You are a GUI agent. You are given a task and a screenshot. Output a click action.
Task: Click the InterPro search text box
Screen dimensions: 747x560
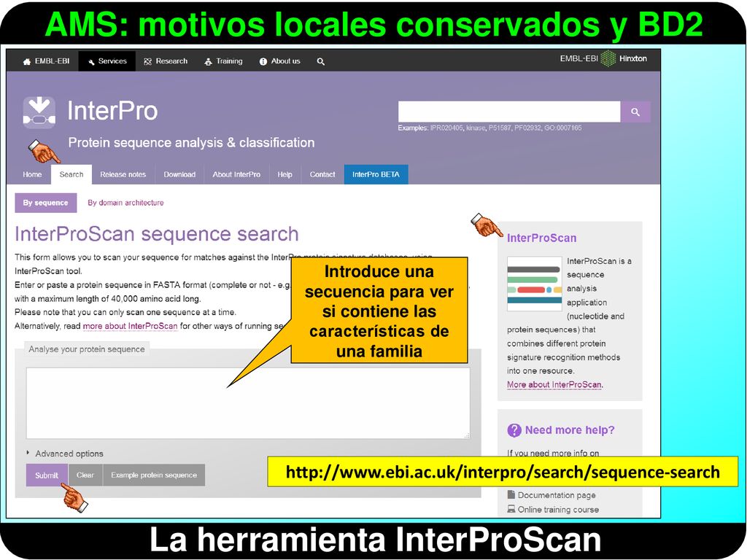(509, 112)
